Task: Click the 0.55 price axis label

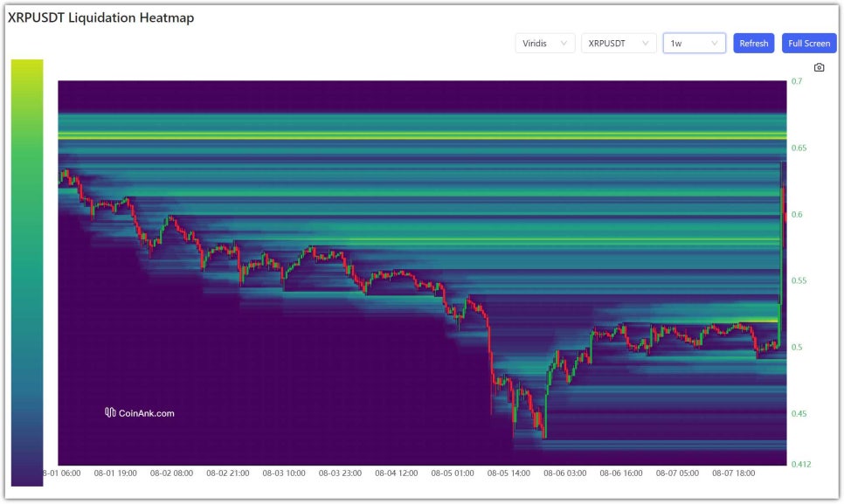Action: [x=799, y=280]
